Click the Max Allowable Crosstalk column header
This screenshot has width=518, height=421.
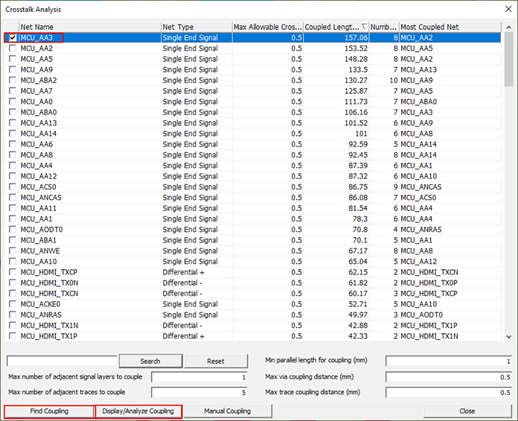point(268,27)
